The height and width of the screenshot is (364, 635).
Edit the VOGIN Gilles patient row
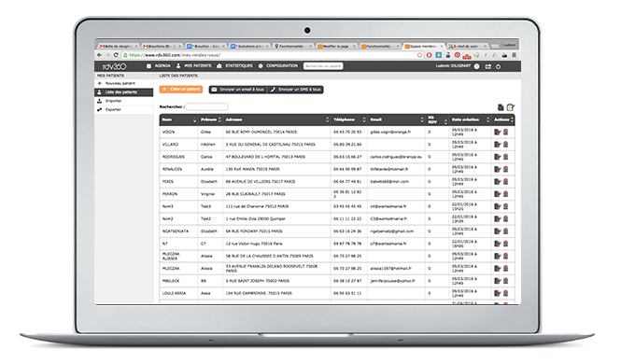pyautogui.click(x=498, y=133)
